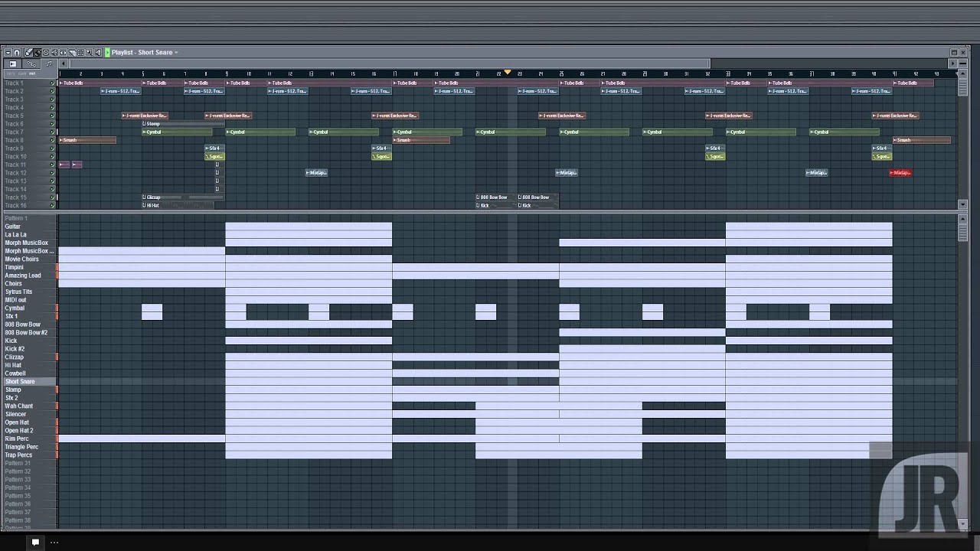This screenshot has width=980, height=551.
Task: Toggle the green mute light on Track 1
Action: [52, 83]
